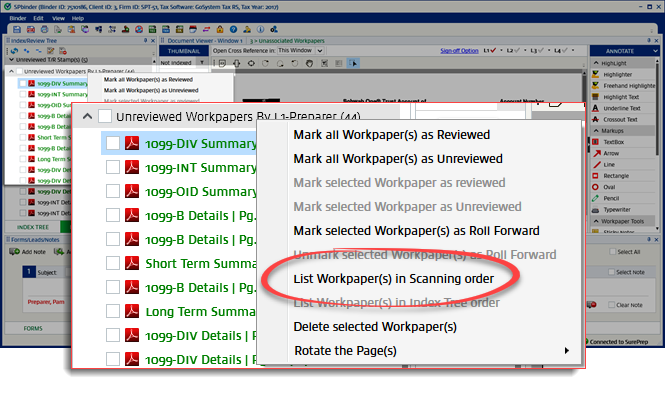The width and height of the screenshot is (665, 394).
Task: Open help via the blue question-mark icon
Action: point(233,29)
